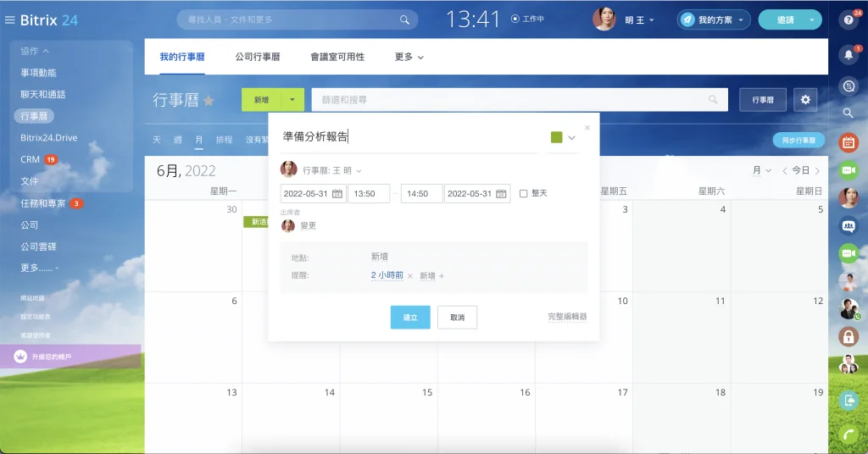
Task: Enable the 整天 all-day checkbox
Action: pos(523,194)
